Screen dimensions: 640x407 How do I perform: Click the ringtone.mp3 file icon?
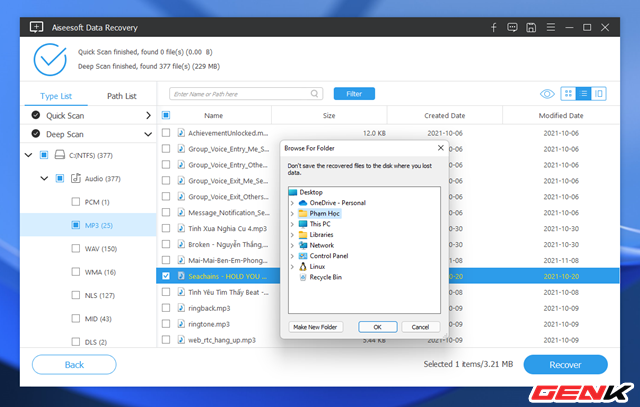coord(181,324)
